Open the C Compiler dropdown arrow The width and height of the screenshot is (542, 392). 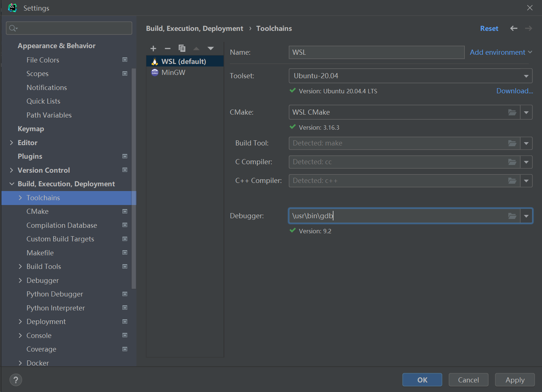(526, 162)
